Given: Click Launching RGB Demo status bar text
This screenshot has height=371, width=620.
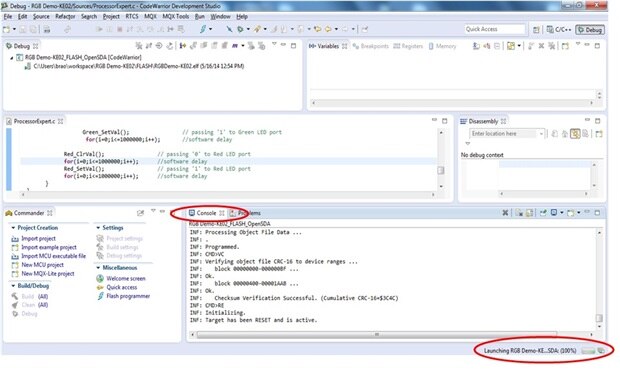Looking at the screenshot, I should (530, 351).
